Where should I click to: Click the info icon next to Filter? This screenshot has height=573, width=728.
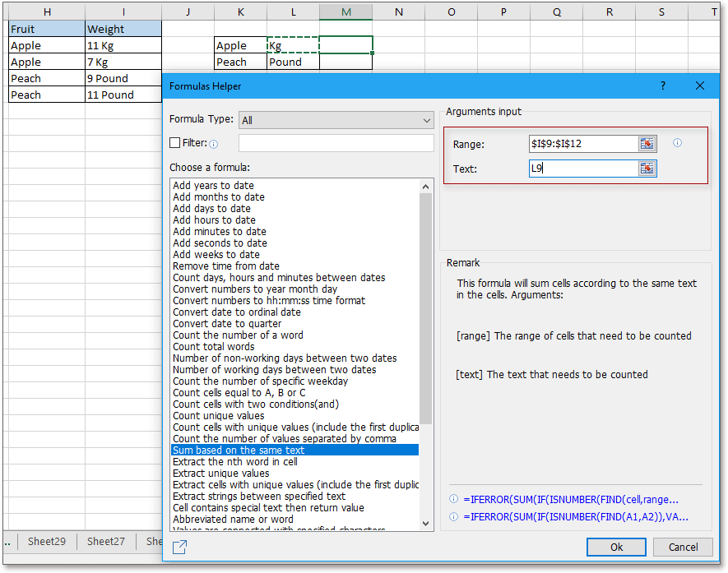213,143
